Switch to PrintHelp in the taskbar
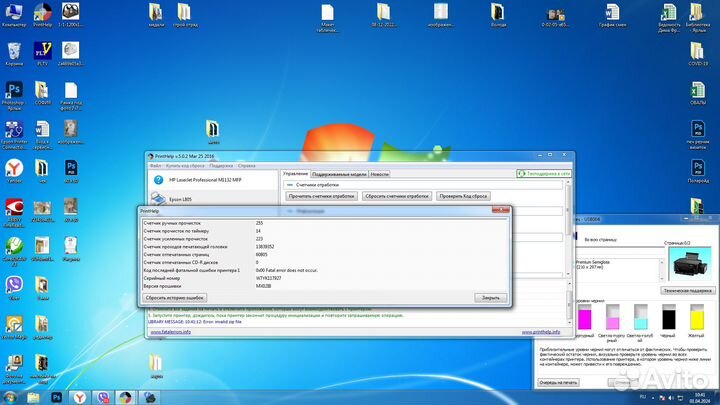Screen dimensions: 720x405 pos(126,397)
